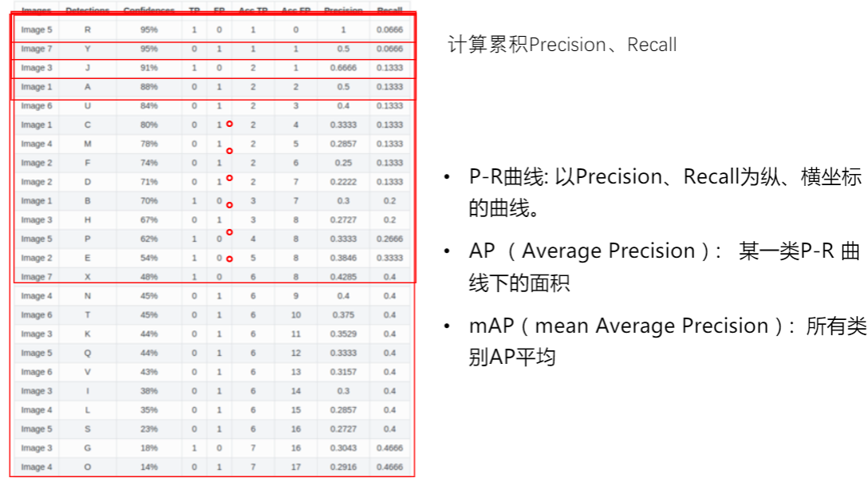This screenshot has height=478, width=868.
Task: Select the 84% confidence cell
Action: (149, 105)
